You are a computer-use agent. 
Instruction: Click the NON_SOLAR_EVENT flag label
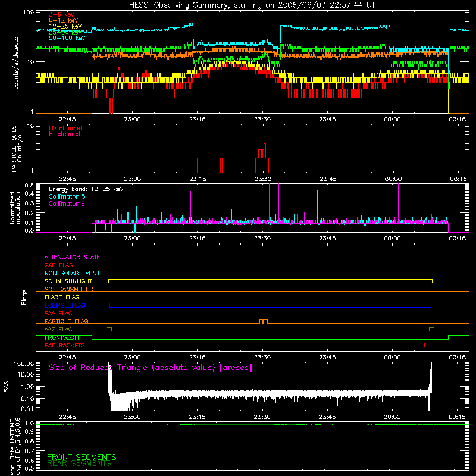[72, 273]
